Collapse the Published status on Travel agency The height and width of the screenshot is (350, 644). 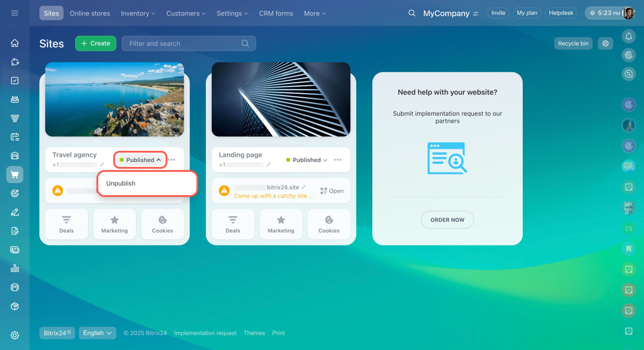tap(140, 160)
